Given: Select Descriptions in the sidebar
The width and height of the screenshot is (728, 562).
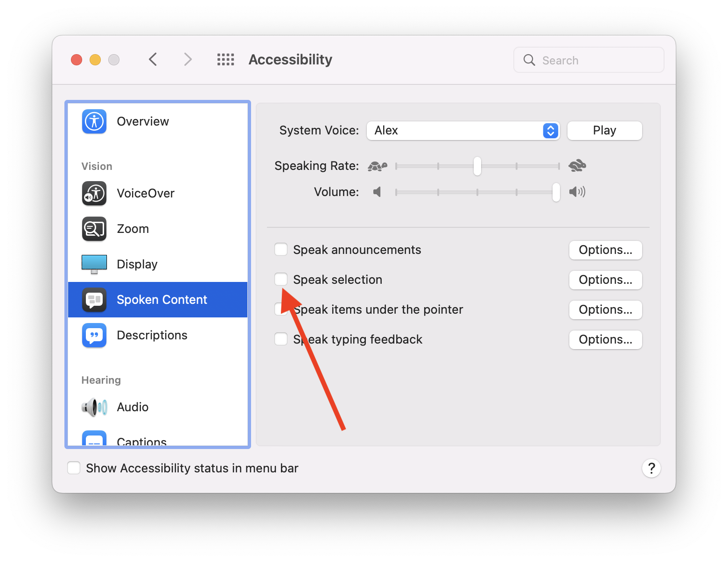Looking at the screenshot, I should (158, 335).
